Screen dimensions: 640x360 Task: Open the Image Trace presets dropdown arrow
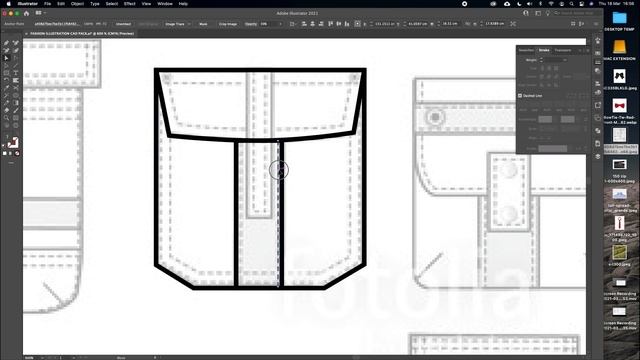pos(189,24)
